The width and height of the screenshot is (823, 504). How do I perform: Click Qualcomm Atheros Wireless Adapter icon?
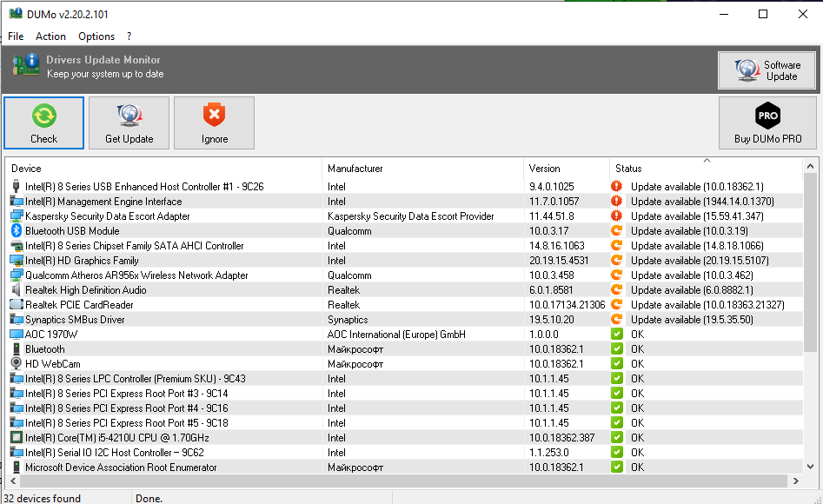click(17, 275)
